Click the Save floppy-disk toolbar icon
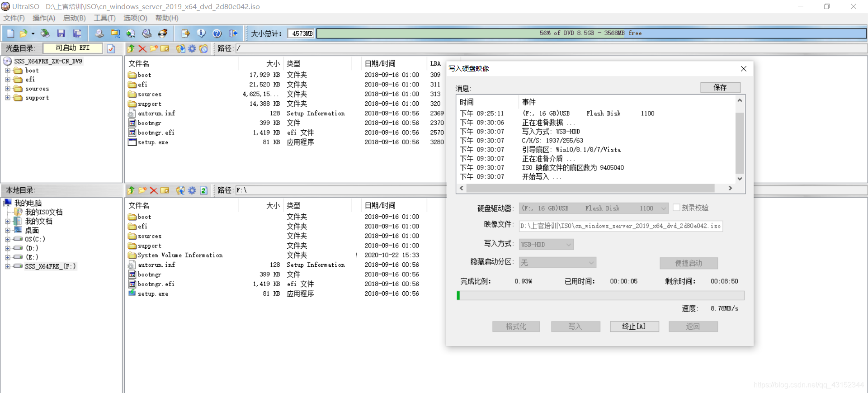 click(61, 33)
